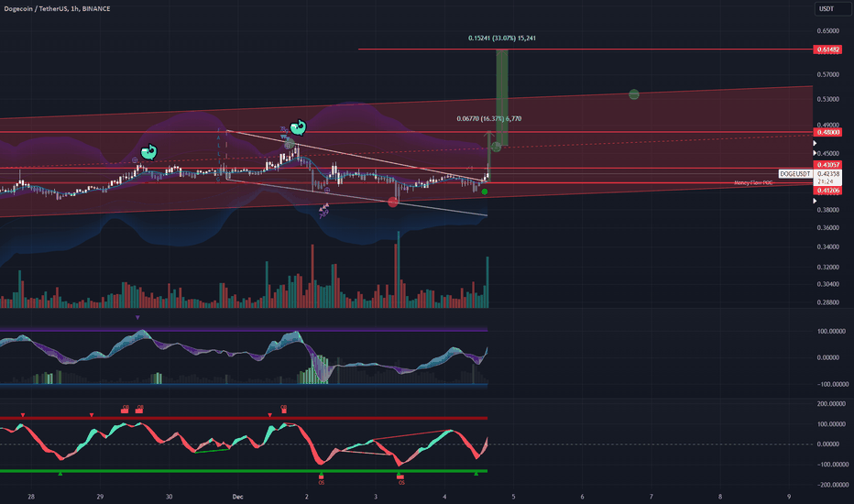Click the 0.65000 price axis label
The height and width of the screenshot is (504, 854).
(827, 31)
